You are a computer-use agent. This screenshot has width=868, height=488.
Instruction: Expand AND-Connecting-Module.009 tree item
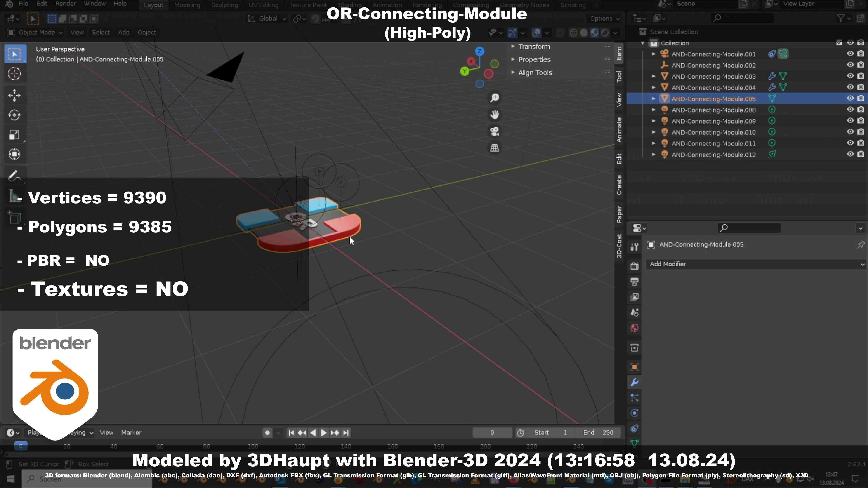pyautogui.click(x=653, y=121)
